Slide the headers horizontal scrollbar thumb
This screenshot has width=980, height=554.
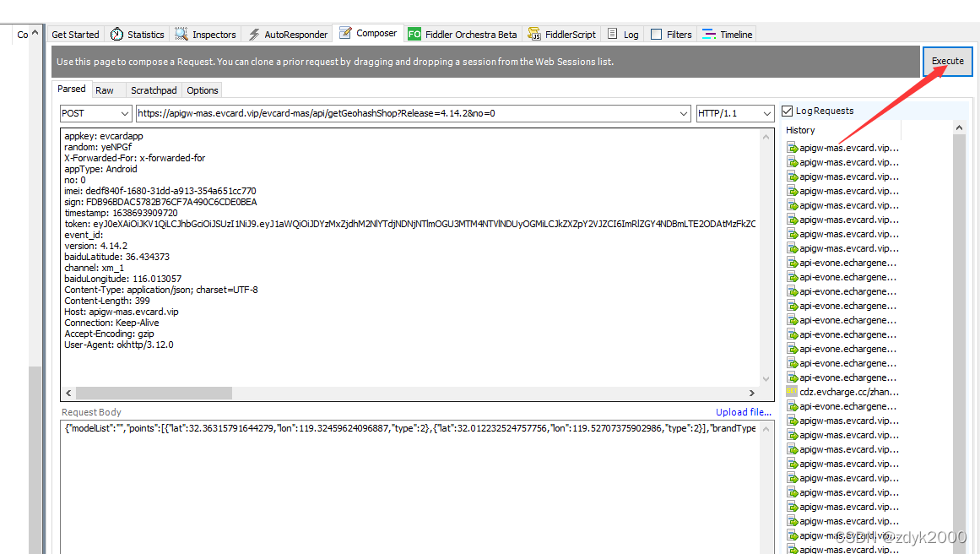[154, 393]
